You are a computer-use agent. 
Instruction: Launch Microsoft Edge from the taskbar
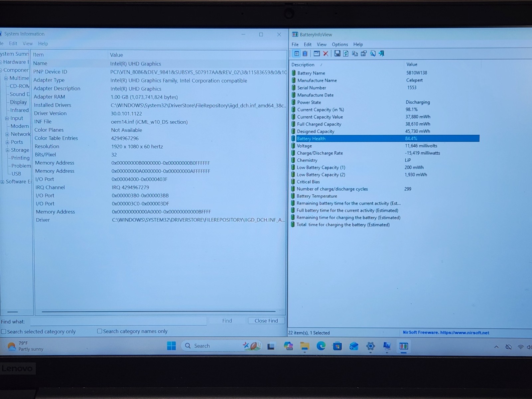click(321, 346)
